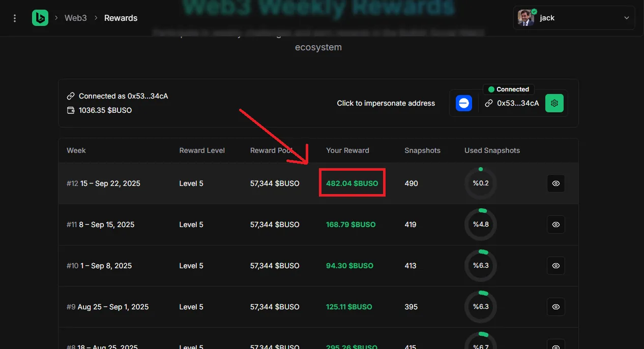The width and height of the screenshot is (644, 349).
Task: Click the 482.04 $BUSO reward value
Action: click(352, 183)
